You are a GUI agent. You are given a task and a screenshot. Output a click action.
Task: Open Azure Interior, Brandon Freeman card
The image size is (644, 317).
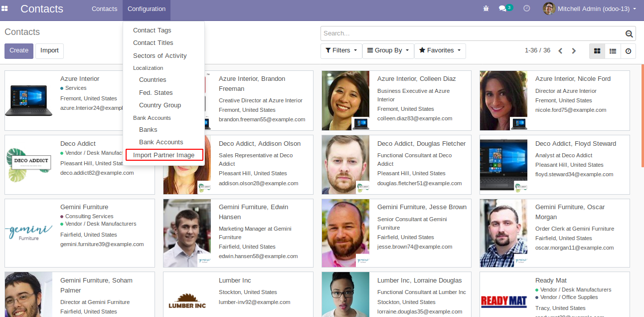click(238, 101)
